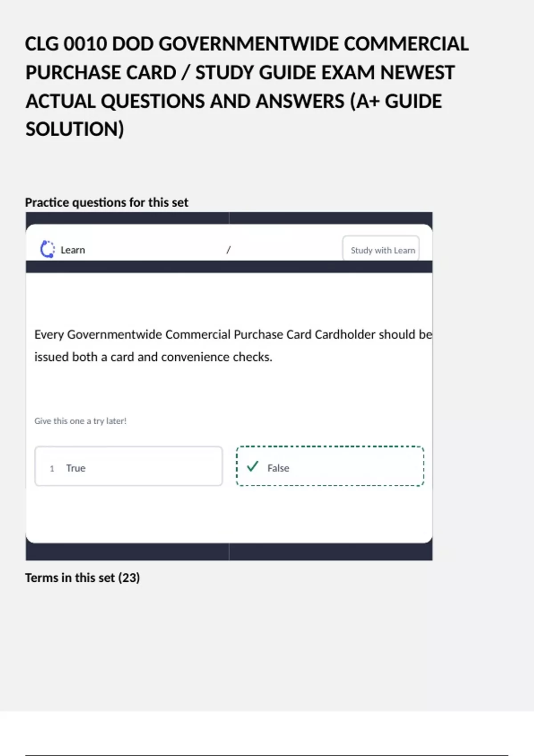Select the True answer option

(x=129, y=466)
